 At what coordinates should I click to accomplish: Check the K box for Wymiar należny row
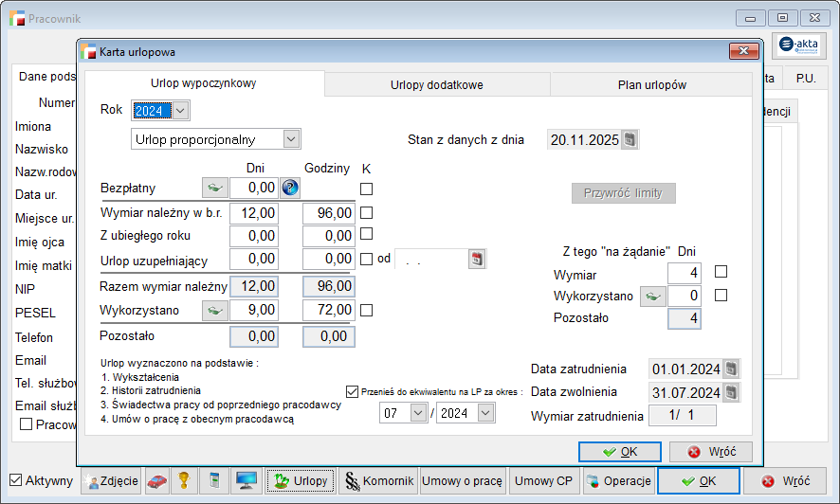pos(366,213)
